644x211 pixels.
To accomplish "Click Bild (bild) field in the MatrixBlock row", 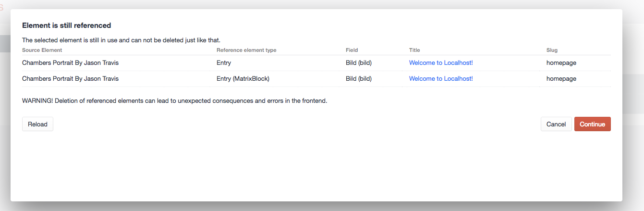I will [358, 78].
